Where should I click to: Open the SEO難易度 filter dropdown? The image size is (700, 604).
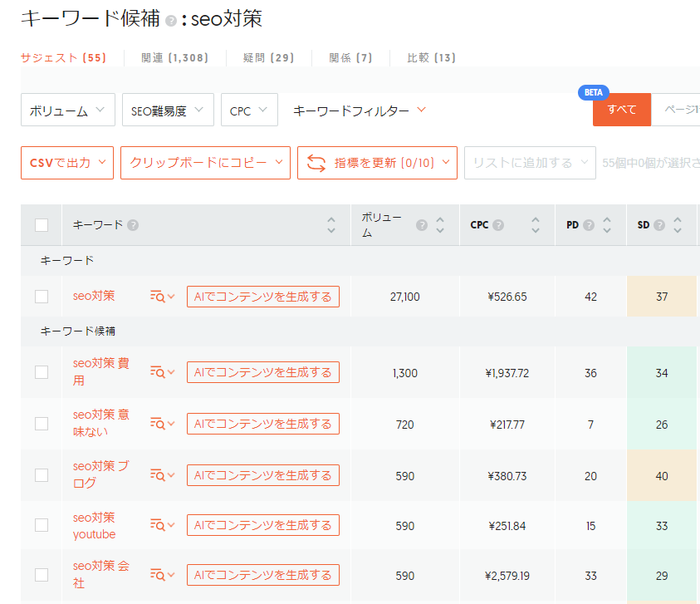tap(168, 110)
